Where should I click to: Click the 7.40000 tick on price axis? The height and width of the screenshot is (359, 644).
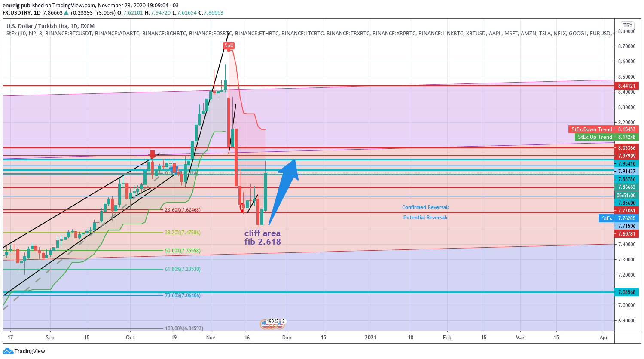click(627, 245)
